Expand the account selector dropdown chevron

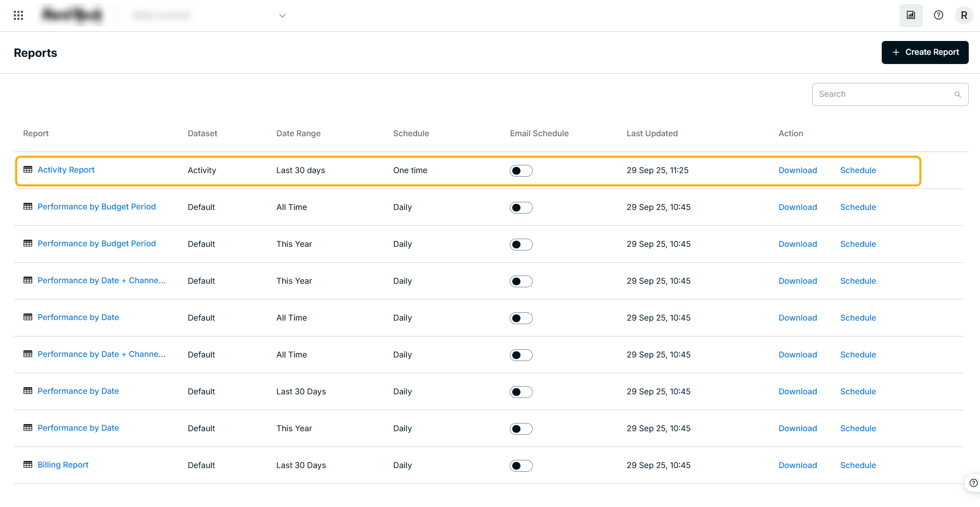click(282, 16)
